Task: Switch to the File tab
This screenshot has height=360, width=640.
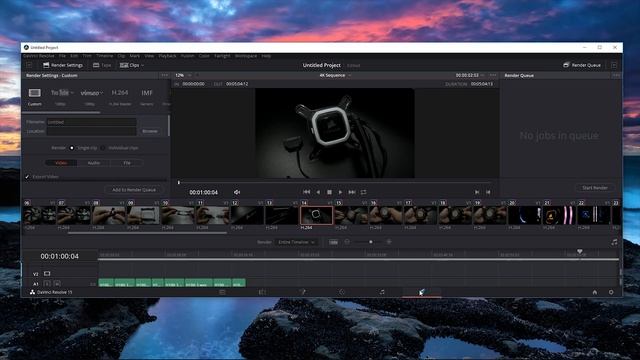Action: pos(127,163)
